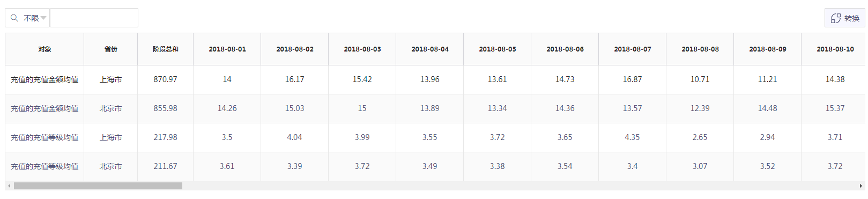Click 北京市 in the last row
The image size is (868, 199).
pyautogui.click(x=111, y=166)
